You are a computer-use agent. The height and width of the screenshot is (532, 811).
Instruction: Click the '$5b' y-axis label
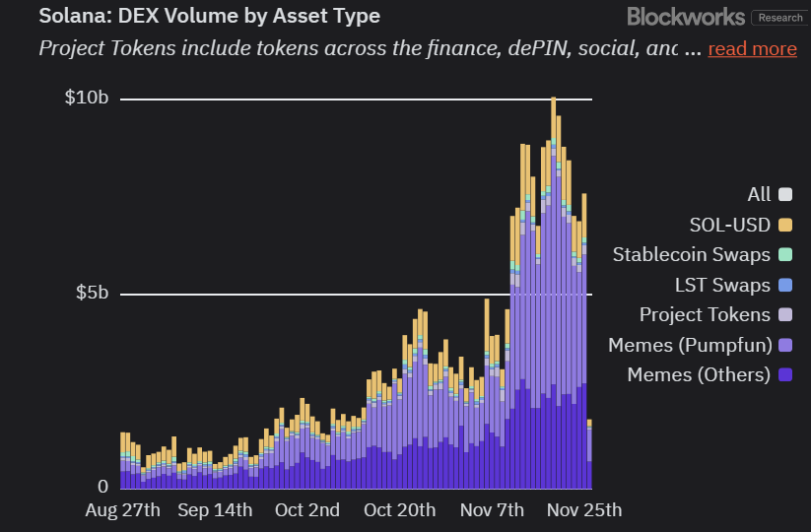click(92, 293)
